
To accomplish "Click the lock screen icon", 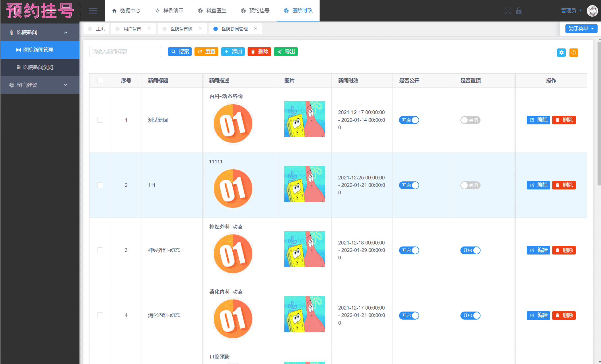I will [519, 11].
